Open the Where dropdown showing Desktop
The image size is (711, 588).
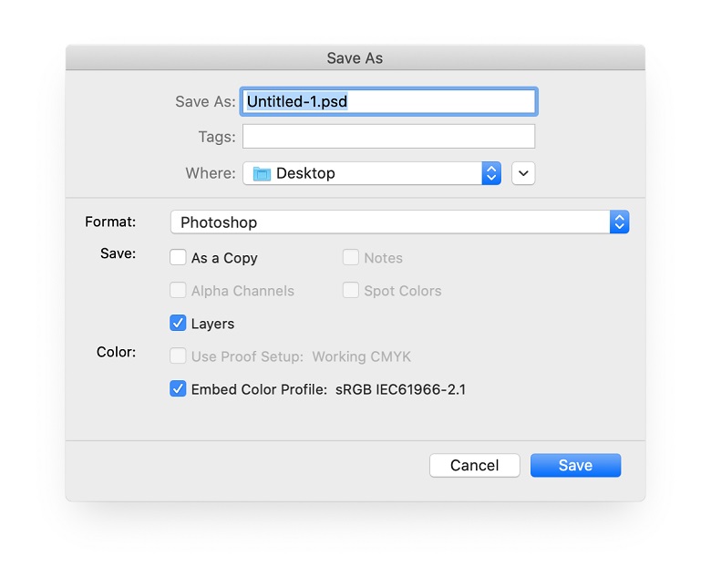click(372, 173)
